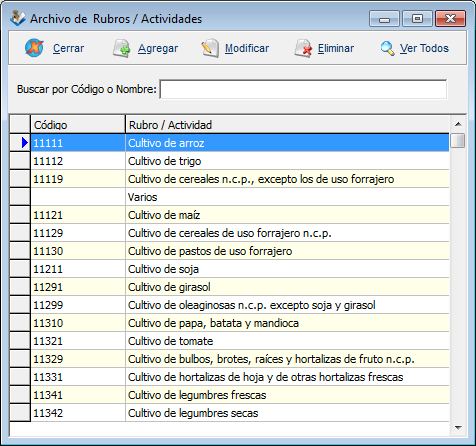The width and height of the screenshot is (476, 446).
Task: Click the Modificar pencil icon
Action: pos(210,48)
